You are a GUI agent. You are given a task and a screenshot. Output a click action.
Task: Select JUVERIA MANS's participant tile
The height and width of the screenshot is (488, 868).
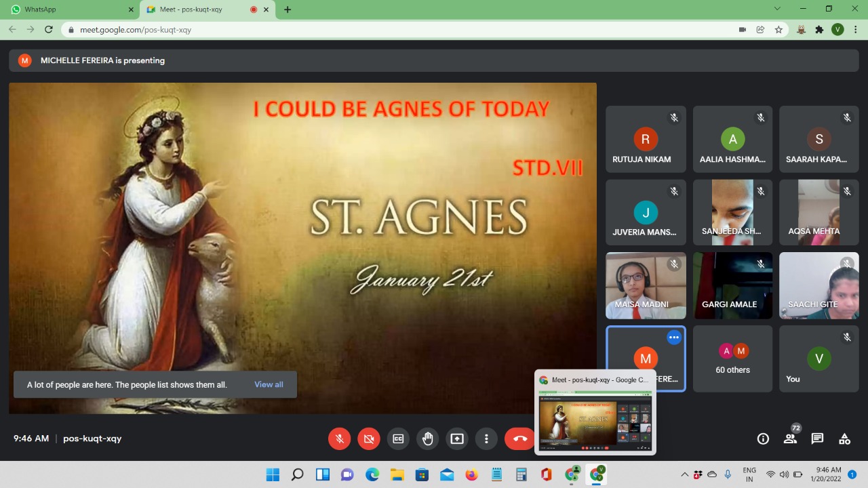click(646, 212)
